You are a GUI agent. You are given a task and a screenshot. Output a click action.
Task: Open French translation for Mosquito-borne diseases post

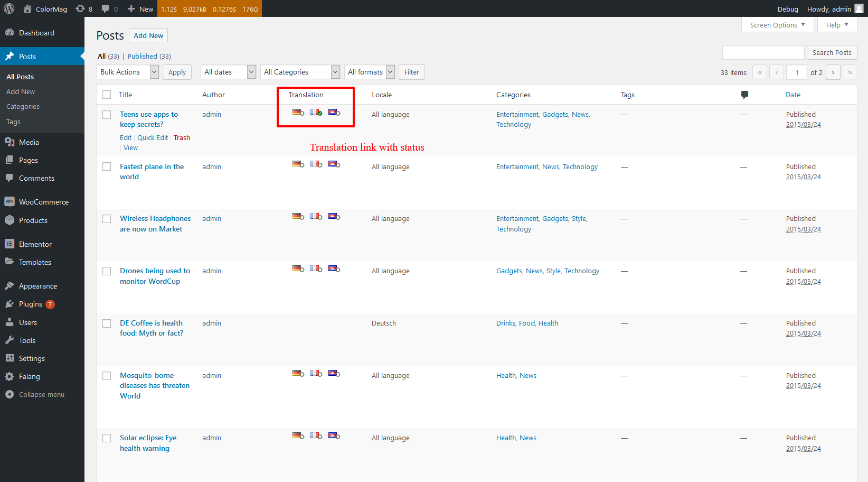pos(316,373)
